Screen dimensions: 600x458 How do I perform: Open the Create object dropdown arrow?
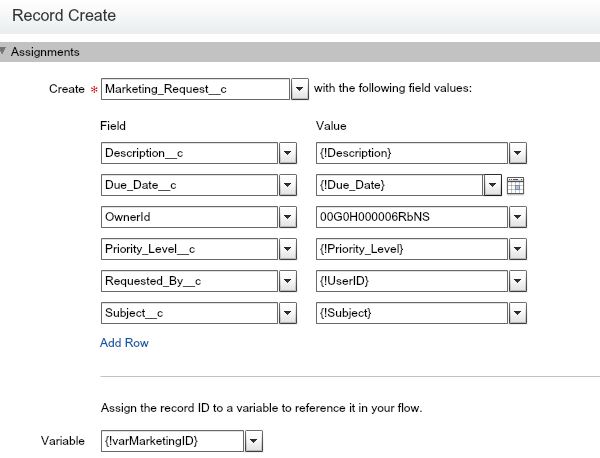(x=299, y=90)
